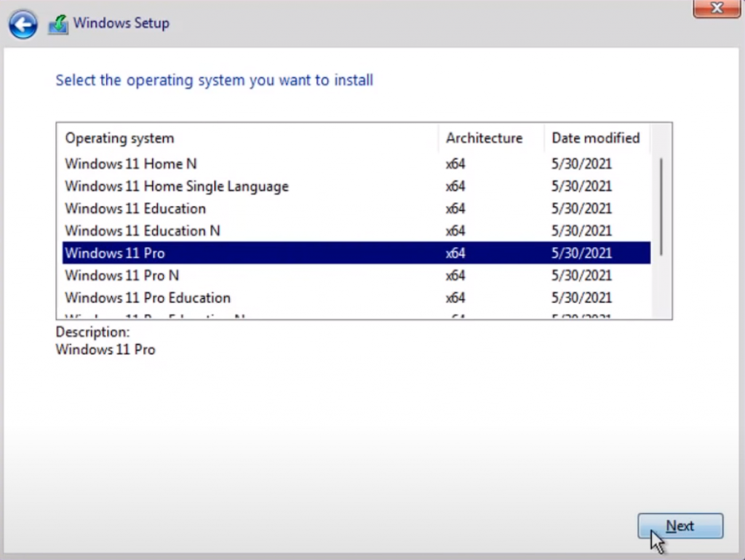Click 5/30/2021 in the Windows 11 Pro Education row
The height and width of the screenshot is (560, 745).
coord(581,297)
